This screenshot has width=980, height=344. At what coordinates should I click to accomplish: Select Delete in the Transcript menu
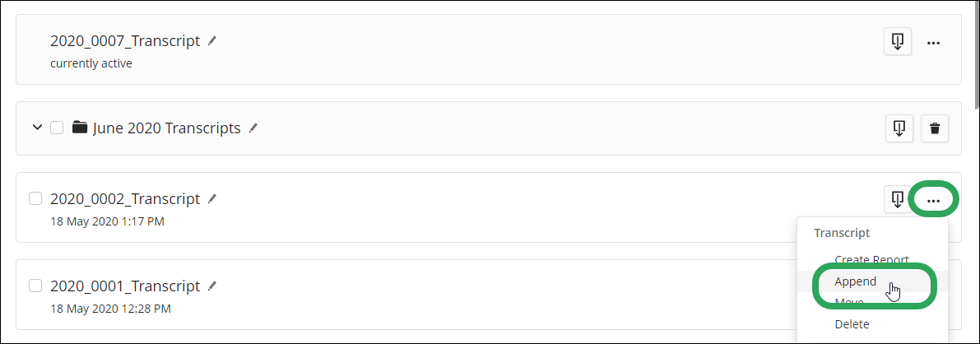(852, 324)
